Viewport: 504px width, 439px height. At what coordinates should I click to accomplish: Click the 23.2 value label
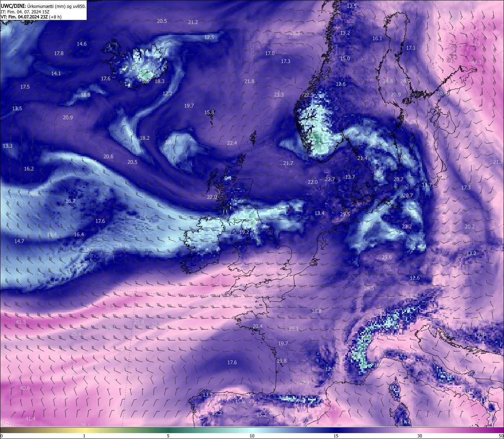[407, 227]
